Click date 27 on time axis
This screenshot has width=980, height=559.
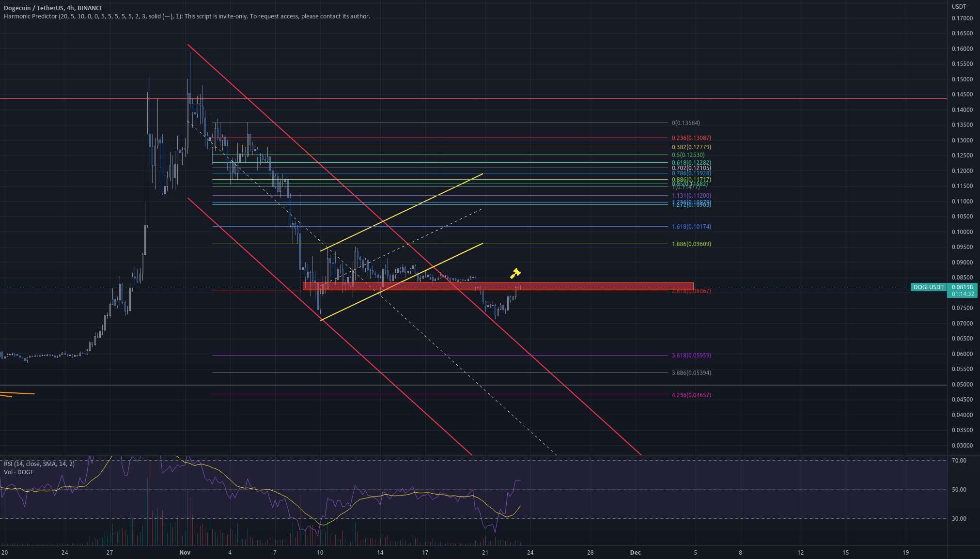[110, 553]
